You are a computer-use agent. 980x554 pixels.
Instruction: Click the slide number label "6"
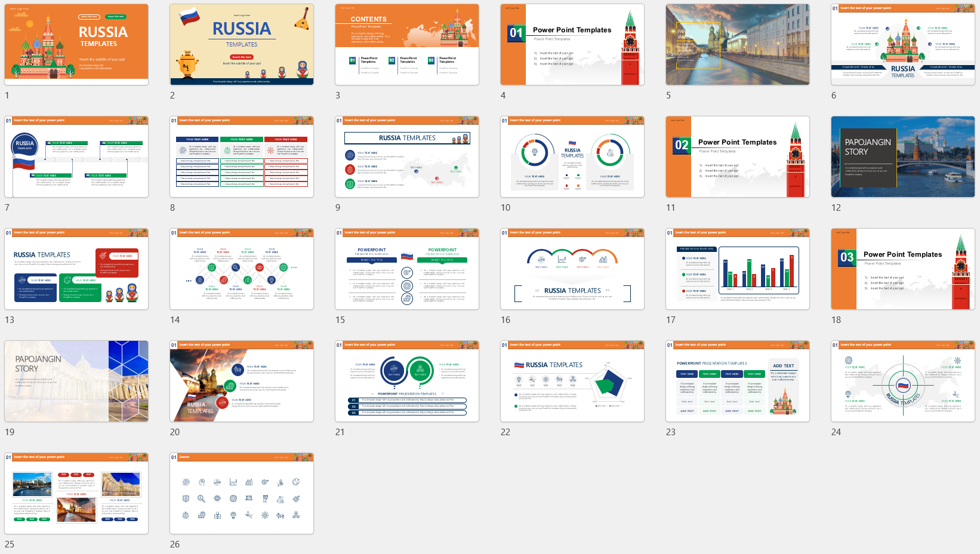pyautogui.click(x=834, y=96)
